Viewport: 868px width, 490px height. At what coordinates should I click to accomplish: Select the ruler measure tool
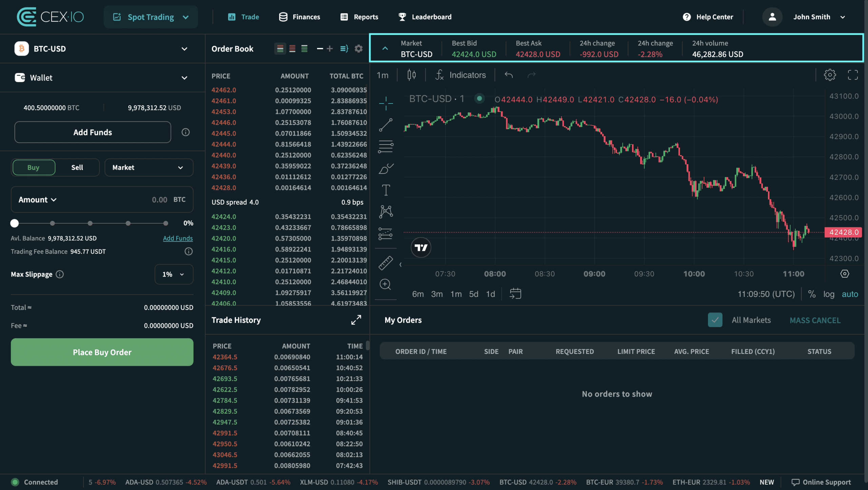pos(386,263)
